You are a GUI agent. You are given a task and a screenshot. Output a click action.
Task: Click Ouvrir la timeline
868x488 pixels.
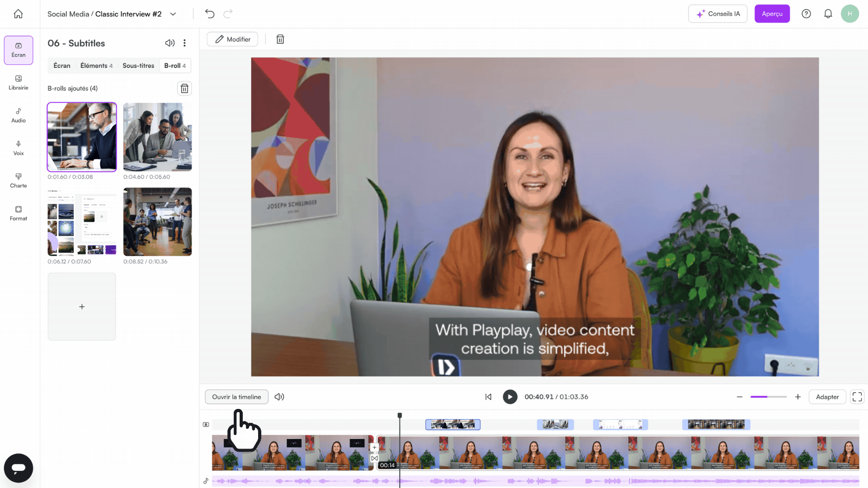(236, 397)
